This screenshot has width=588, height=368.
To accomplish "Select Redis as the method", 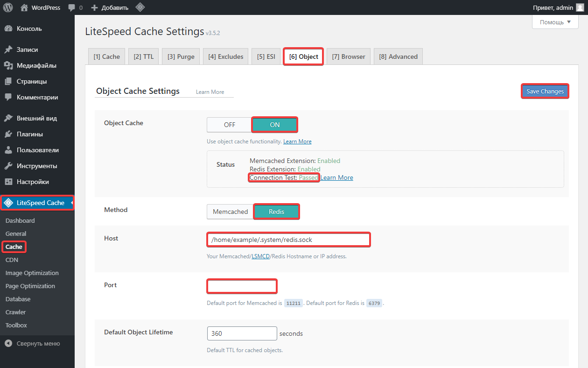I will tap(276, 212).
